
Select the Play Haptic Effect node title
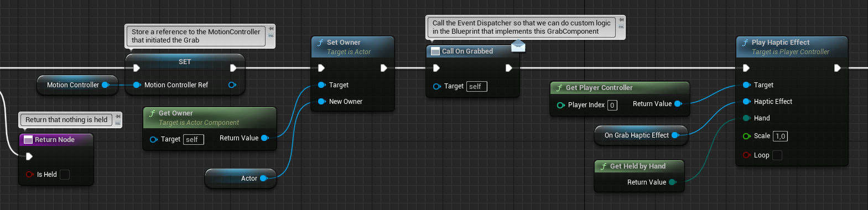(x=781, y=43)
